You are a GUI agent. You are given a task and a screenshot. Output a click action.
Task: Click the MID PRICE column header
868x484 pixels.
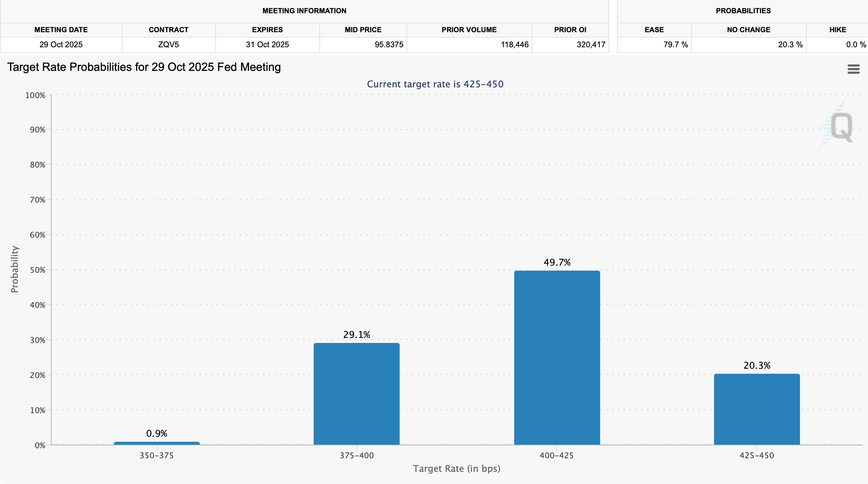pyautogui.click(x=363, y=30)
